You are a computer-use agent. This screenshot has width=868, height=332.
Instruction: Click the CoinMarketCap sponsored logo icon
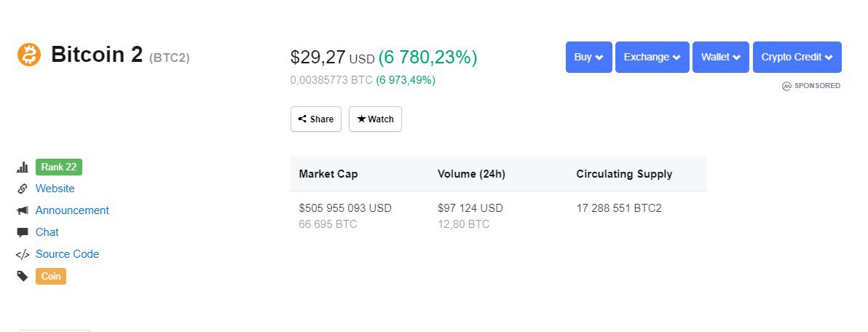click(x=786, y=86)
